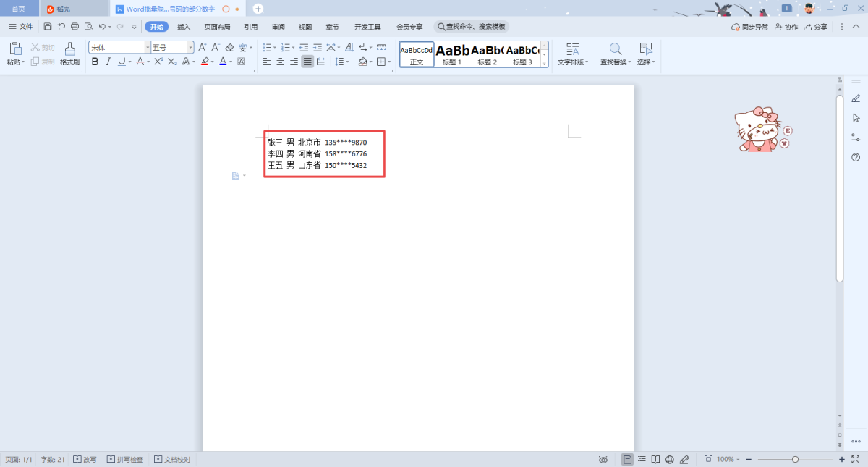868x467 pixels.
Task: Click the Share (分享) button
Action: [815, 27]
